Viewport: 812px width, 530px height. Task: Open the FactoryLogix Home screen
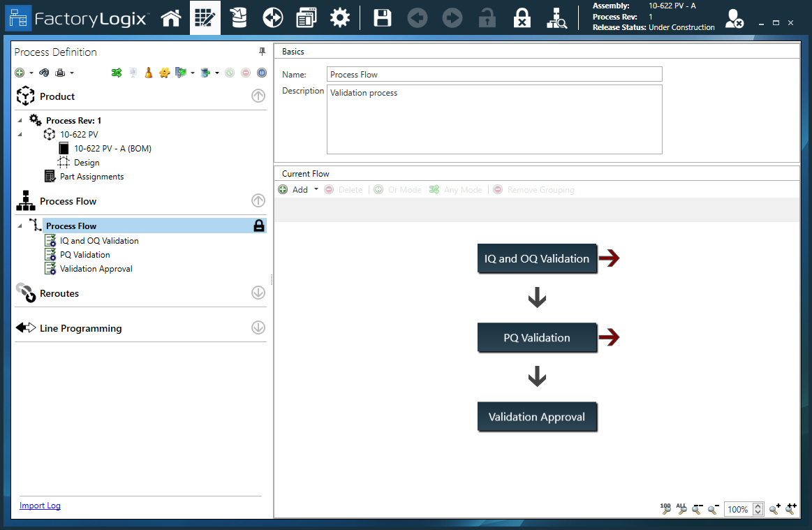coord(171,17)
